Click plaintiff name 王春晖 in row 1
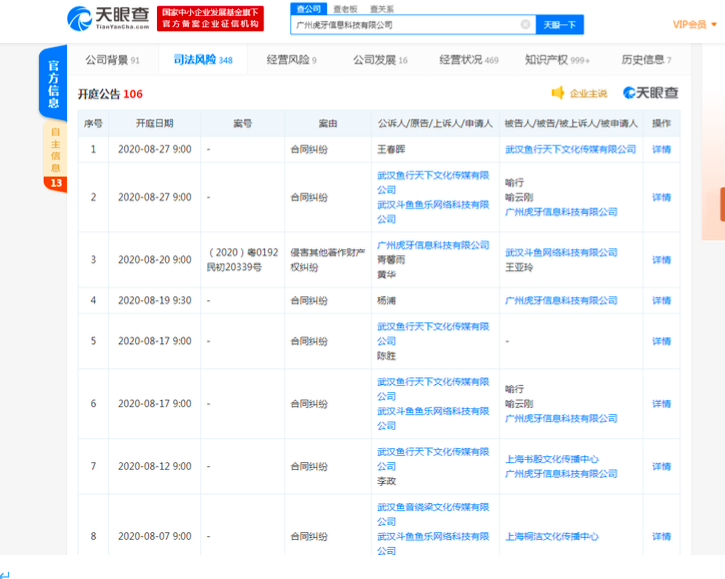Image resolution: width=725 pixels, height=579 pixels. tap(391, 149)
